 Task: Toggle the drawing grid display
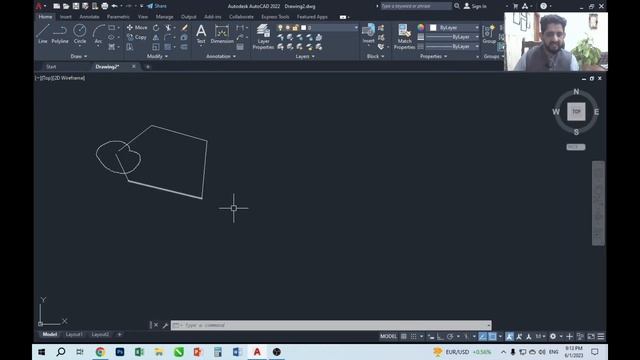404,336
